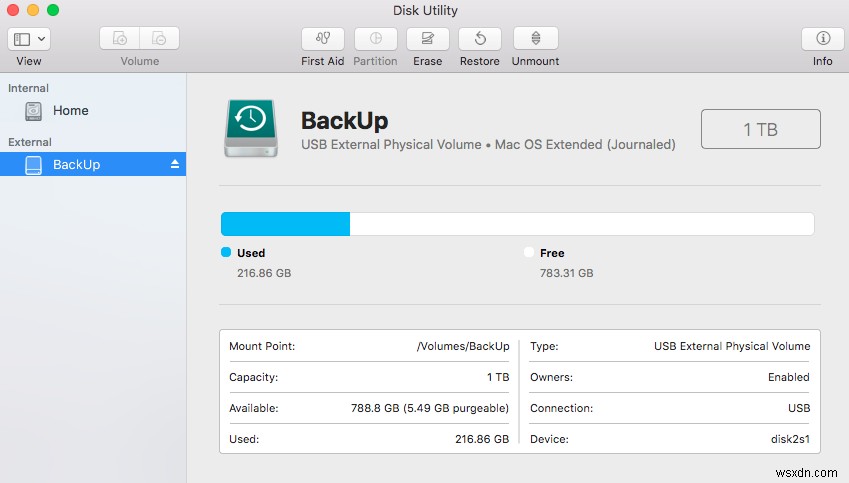Click the 216.86 GB value in Used table row
Image resolution: width=849 pixels, height=483 pixels.
482,439
